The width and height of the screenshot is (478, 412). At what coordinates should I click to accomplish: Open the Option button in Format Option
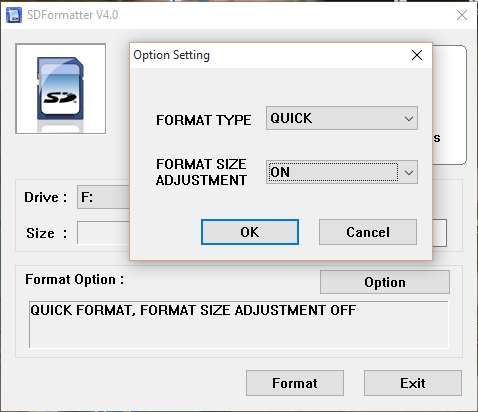(385, 282)
